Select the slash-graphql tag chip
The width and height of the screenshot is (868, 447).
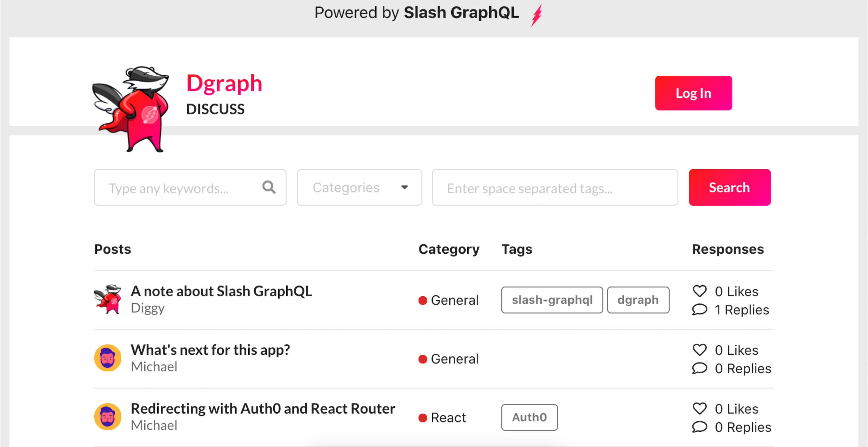coord(552,300)
